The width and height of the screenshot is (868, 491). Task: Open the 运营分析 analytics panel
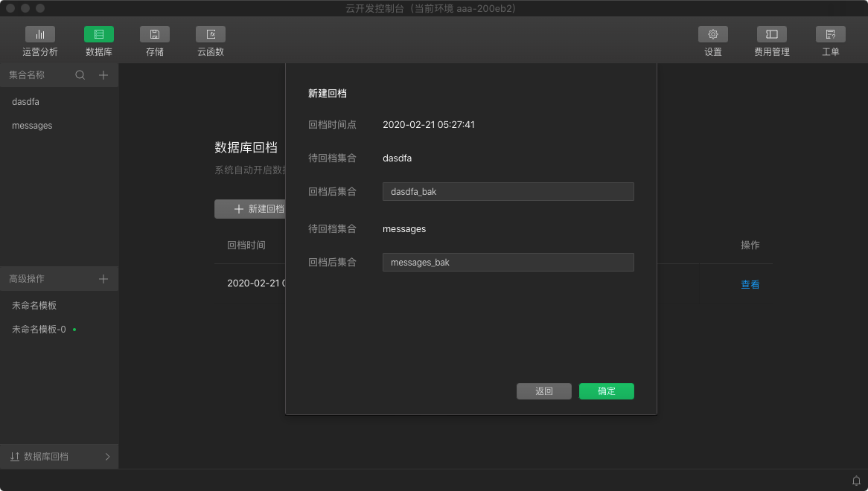(40, 41)
